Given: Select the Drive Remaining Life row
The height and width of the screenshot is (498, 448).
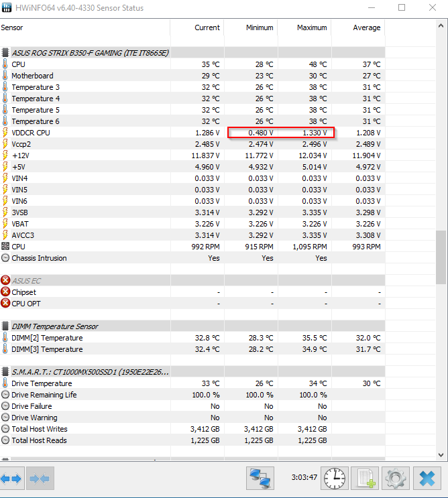Looking at the screenshot, I should tap(192, 395).
